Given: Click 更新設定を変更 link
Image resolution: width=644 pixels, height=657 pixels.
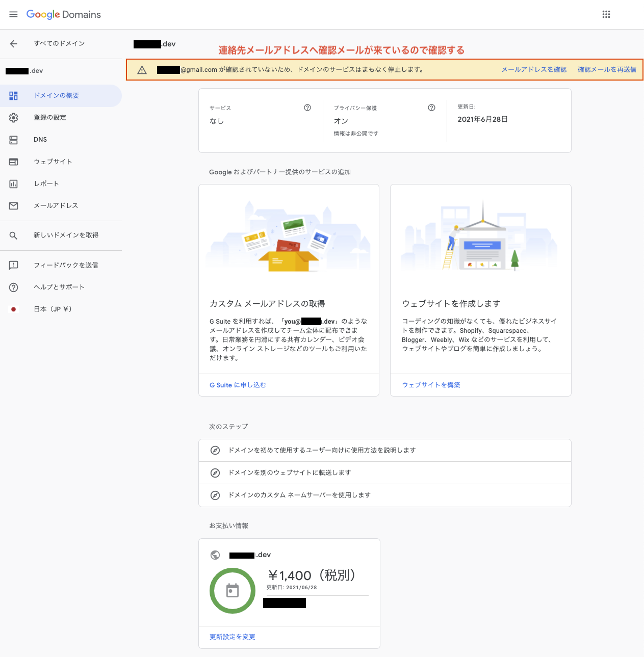Looking at the screenshot, I should 232,637.
